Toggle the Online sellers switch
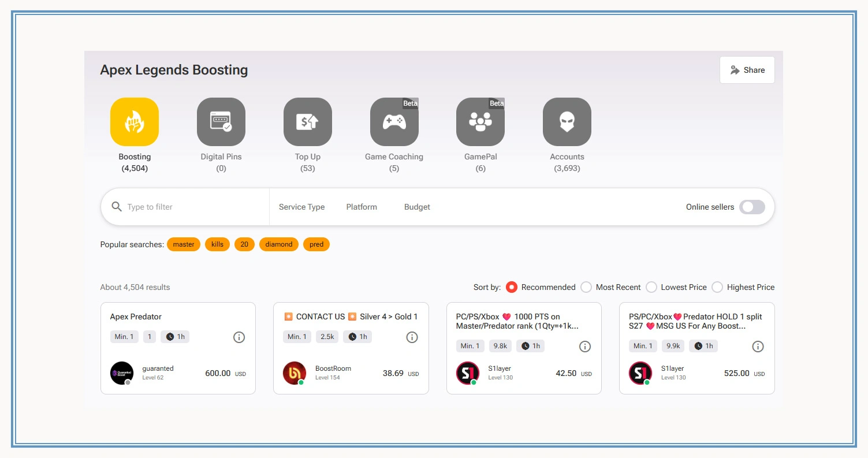The image size is (868, 458). tap(752, 207)
